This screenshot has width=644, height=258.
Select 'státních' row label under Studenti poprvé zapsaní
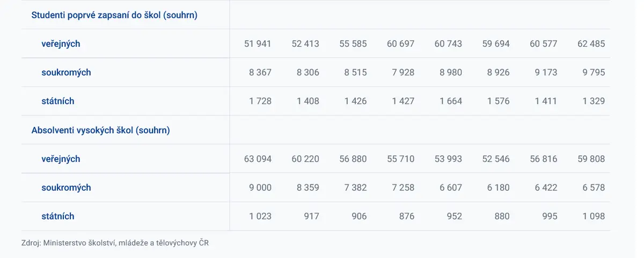(57, 101)
